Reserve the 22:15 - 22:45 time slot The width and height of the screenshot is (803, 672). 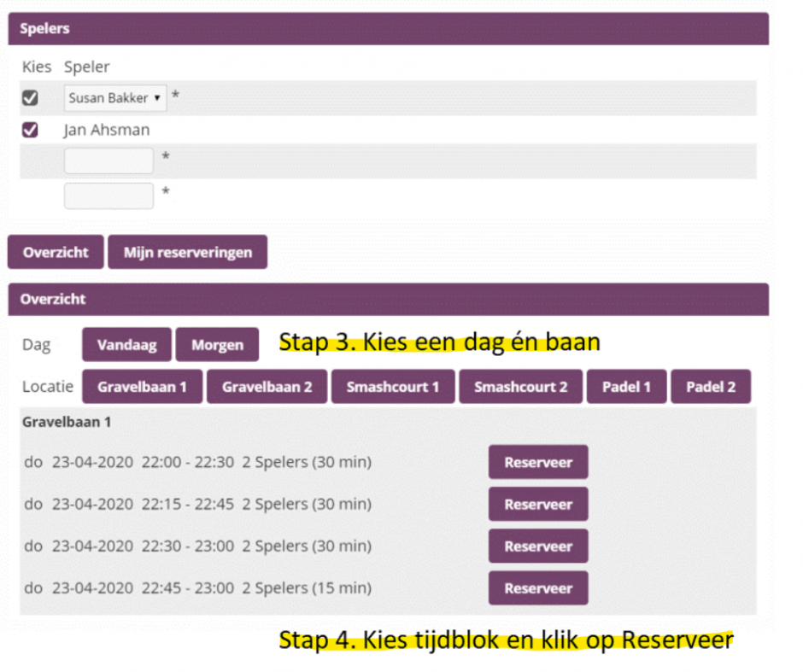(x=538, y=504)
